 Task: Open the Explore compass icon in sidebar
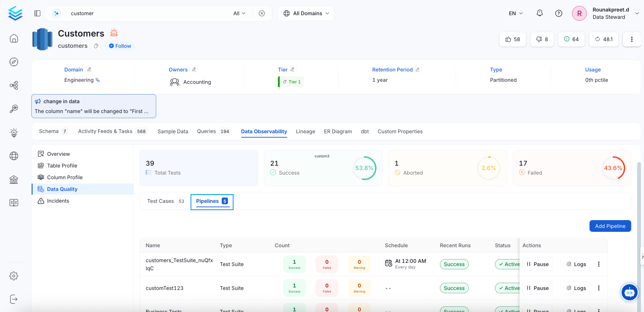tap(14, 62)
